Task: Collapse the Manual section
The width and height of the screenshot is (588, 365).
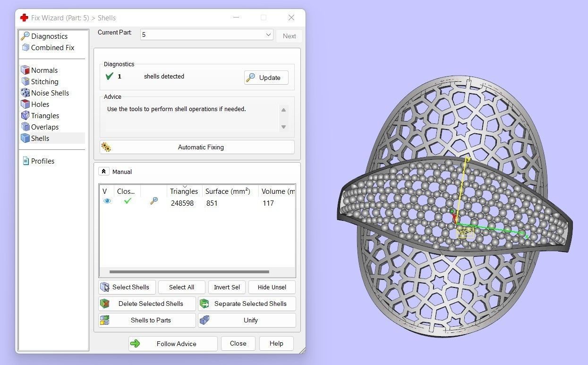Action: coord(104,172)
